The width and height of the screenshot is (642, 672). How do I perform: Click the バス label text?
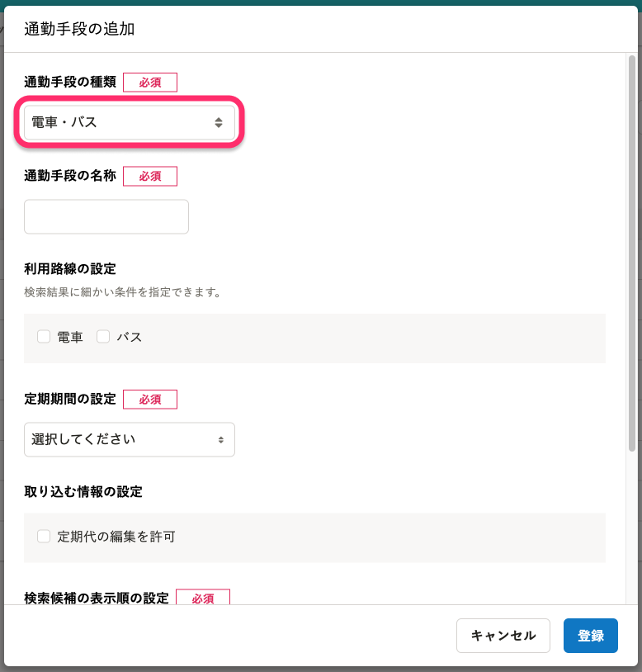pos(130,337)
